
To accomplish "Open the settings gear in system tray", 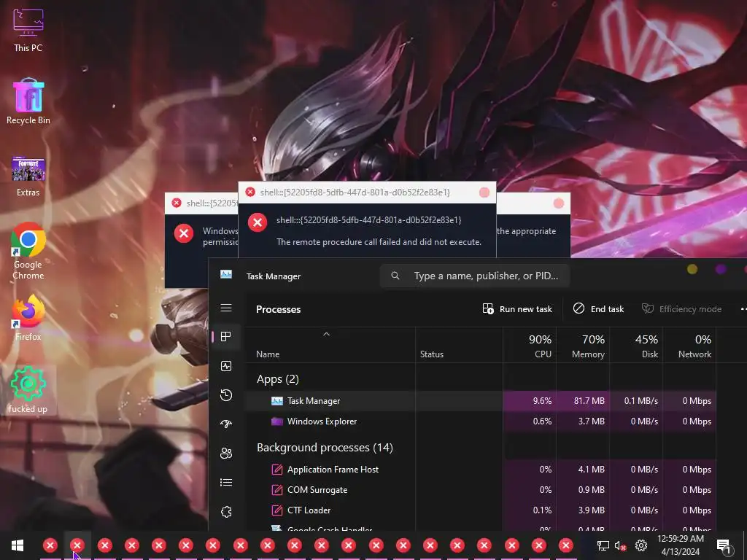I will [641, 545].
